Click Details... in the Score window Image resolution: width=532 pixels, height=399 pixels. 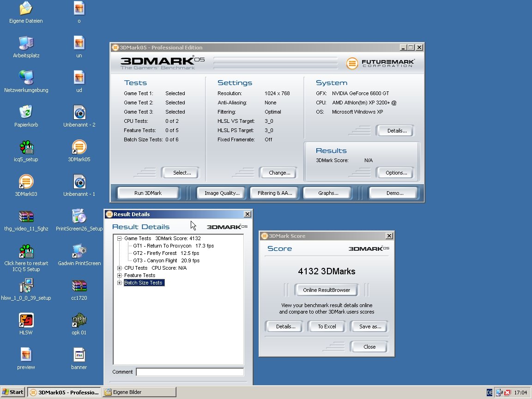285,327
